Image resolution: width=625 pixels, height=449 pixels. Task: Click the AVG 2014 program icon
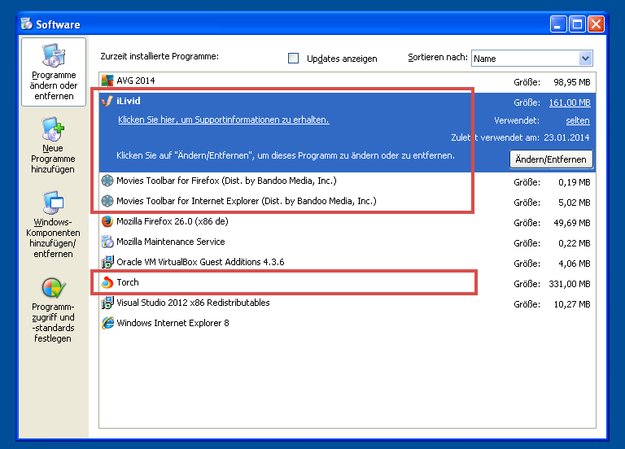click(107, 81)
